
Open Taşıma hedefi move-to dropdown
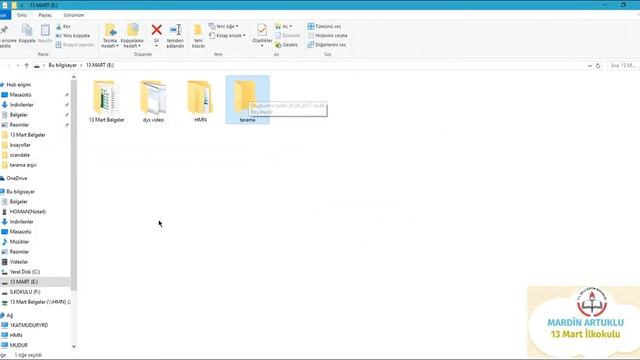point(110,36)
